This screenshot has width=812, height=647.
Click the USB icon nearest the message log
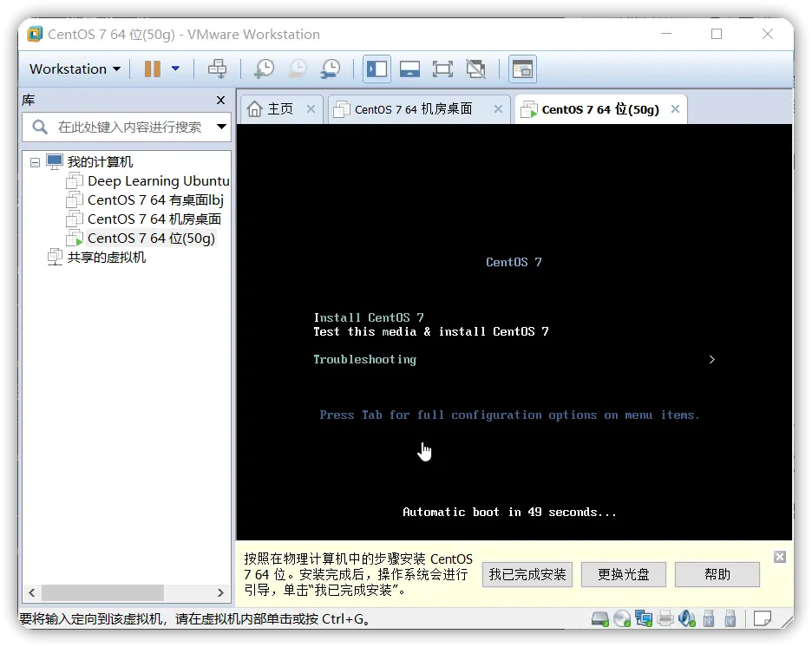(730, 618)
